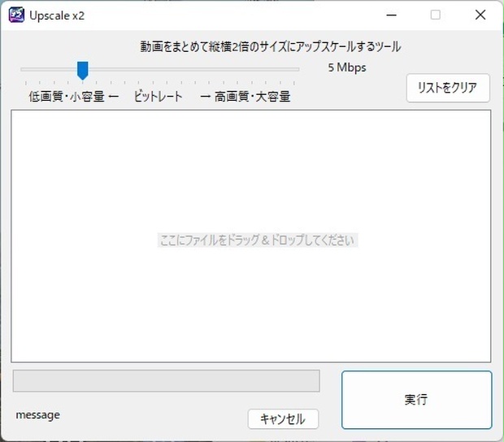Click the empty progress bar
This screenshot has height=442, width=504.
pos(166,380)
